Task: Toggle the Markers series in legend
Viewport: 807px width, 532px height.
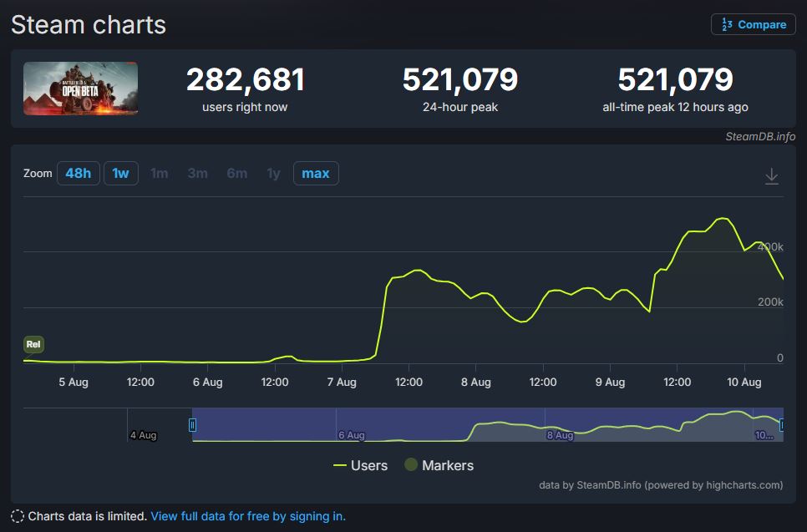Action: [x=439, y=465]
